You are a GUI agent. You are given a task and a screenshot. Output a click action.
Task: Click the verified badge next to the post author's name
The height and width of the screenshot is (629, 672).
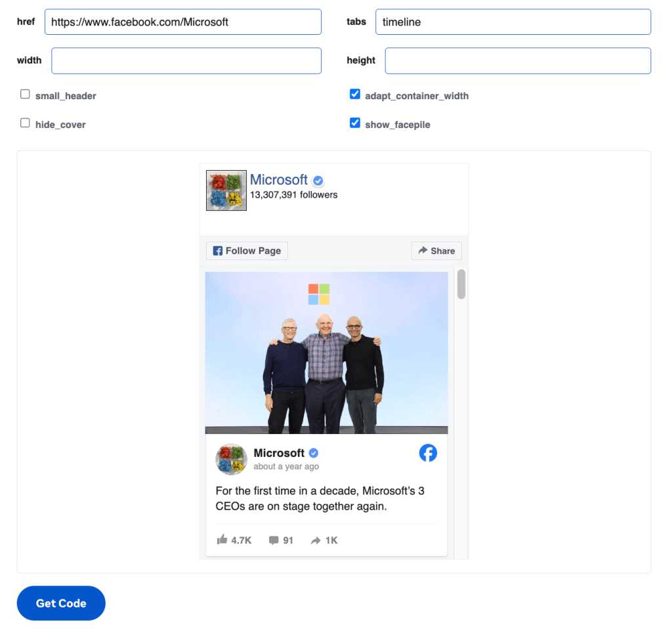(314, 453)
